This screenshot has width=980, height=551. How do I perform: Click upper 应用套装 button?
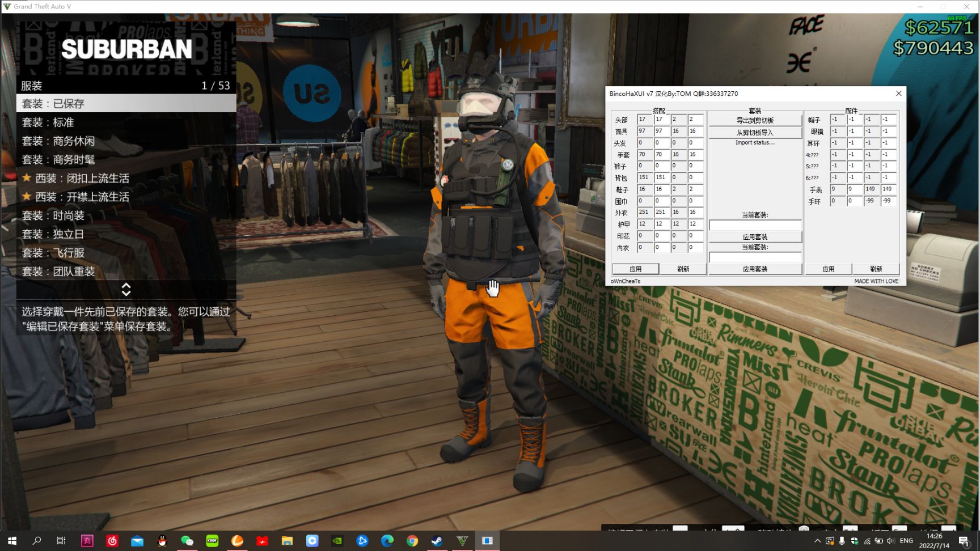(755, 237)
